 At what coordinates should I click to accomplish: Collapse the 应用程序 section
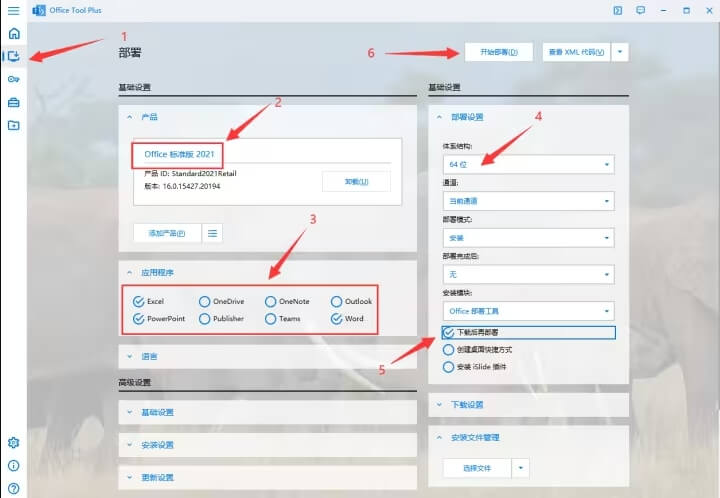(130, 273)
